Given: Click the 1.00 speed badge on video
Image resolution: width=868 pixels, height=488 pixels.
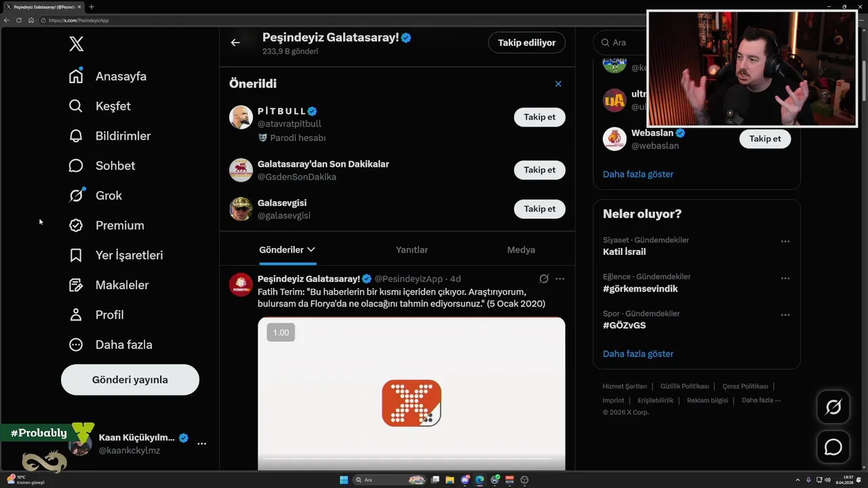Looking at the screenshot, I should [281, 332].
